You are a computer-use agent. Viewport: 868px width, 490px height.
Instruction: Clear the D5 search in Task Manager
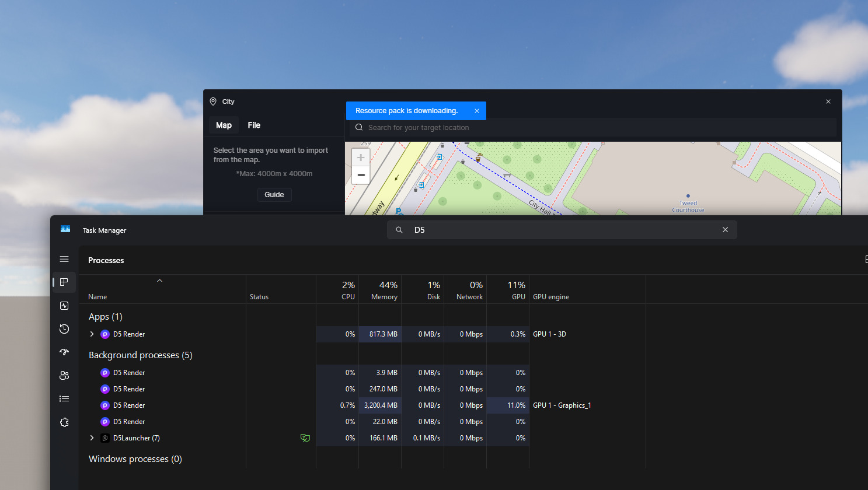725,230
